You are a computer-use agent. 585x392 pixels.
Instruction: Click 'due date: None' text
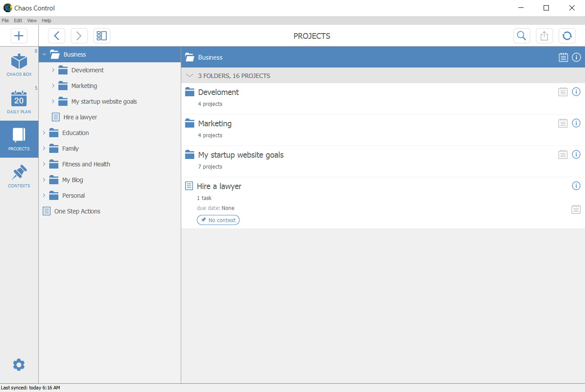pos(216,208)
